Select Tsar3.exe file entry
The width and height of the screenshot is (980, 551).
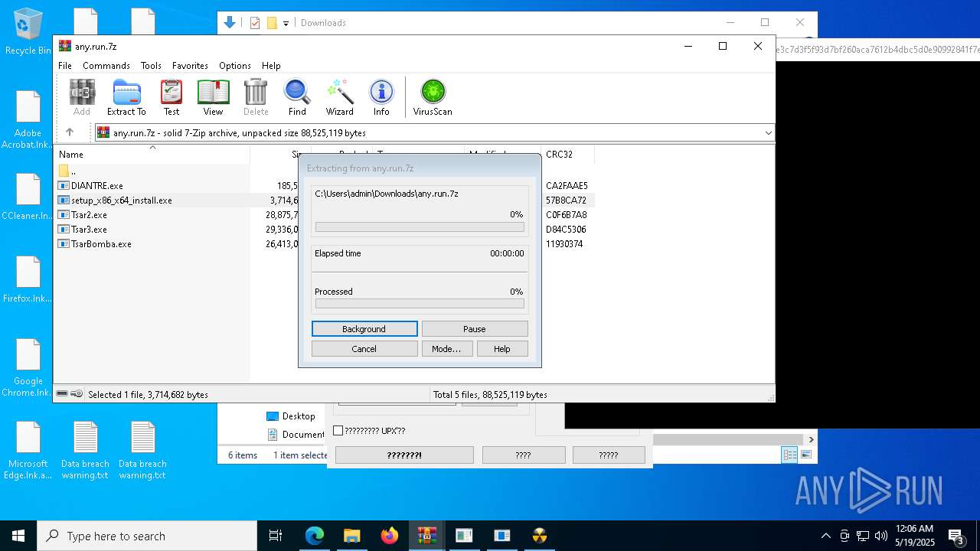click(90, 230)
